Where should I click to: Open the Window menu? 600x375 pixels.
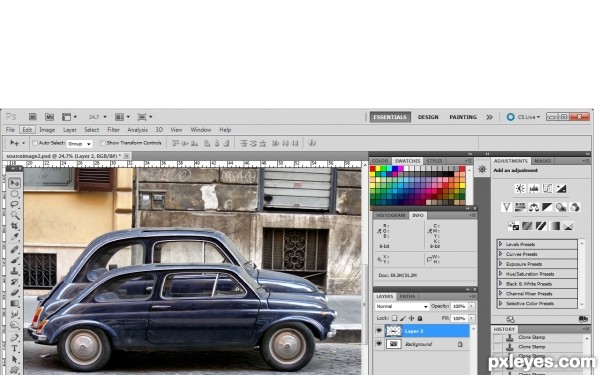point(201,130)
